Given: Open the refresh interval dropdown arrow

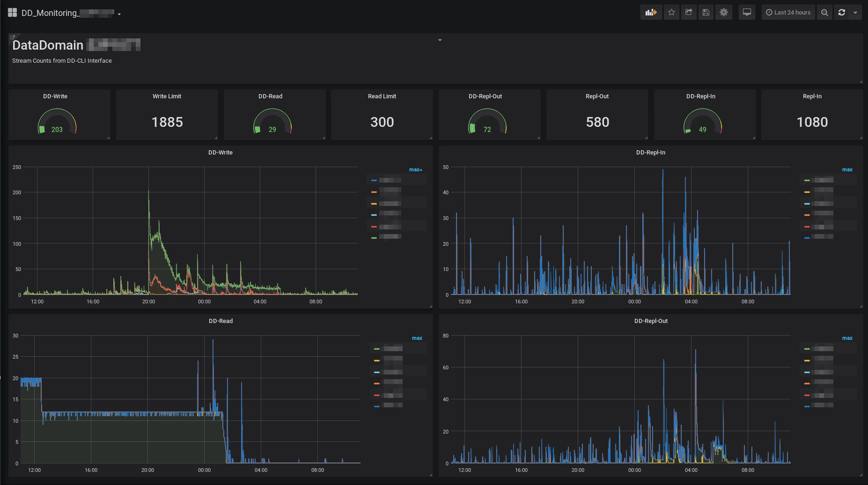Looking at the screenshot, I should [855, 13].
